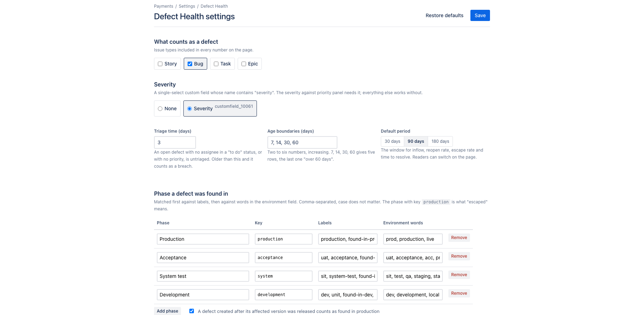Edit the Age boundaries days field
Viewport: 644px width, 315px height.
pos(302,142)
